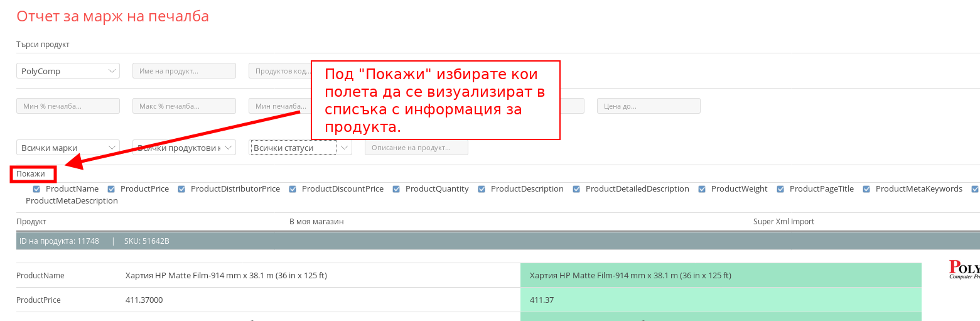This screenshot has width=980, height=321.
Task: Click the Описание на продукт field
Action: 416,148
